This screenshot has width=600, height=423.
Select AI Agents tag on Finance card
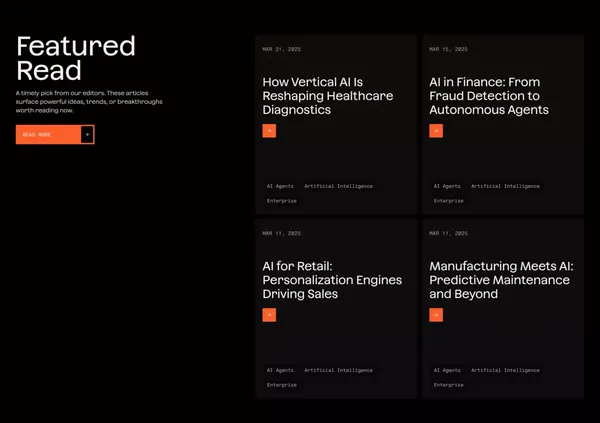pos(447,186)
